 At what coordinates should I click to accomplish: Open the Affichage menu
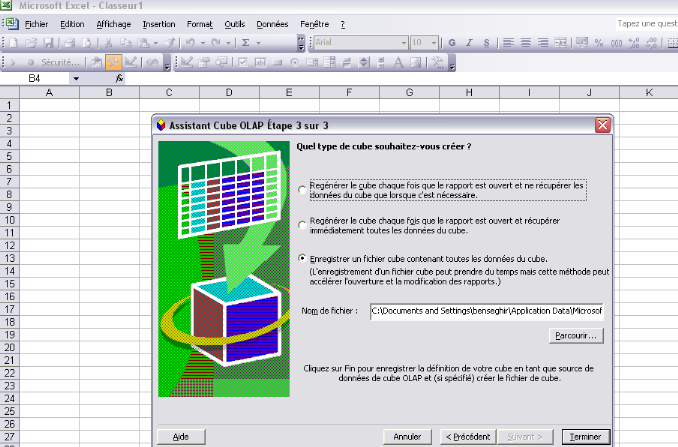pyautogui.click(x=114, y=24)
